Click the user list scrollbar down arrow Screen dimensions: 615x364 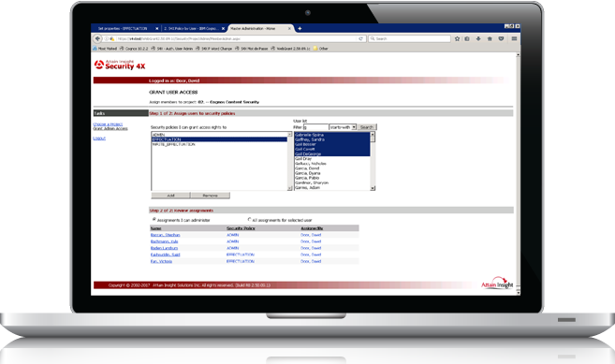373,188
